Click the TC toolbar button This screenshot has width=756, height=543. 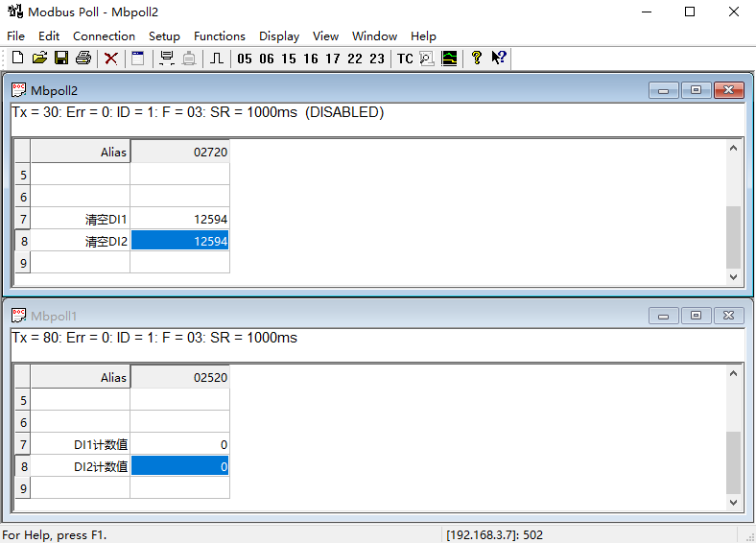coord(405,59)
